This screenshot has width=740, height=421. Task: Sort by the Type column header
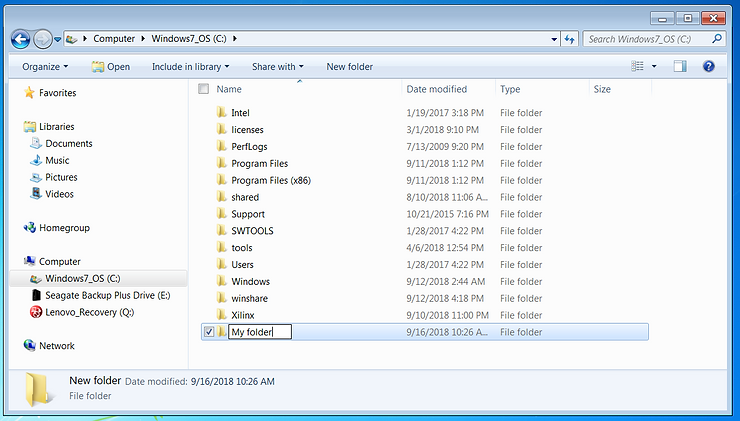(510, 89)
